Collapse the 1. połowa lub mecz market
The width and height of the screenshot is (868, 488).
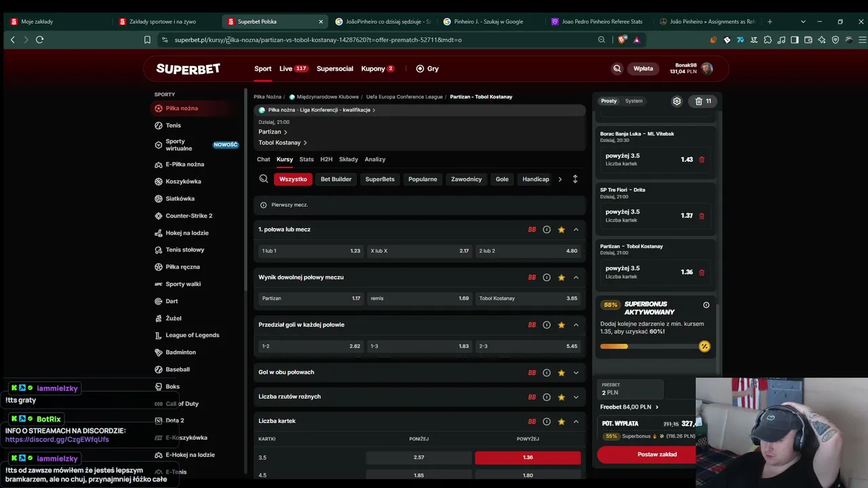coord(576,230)
